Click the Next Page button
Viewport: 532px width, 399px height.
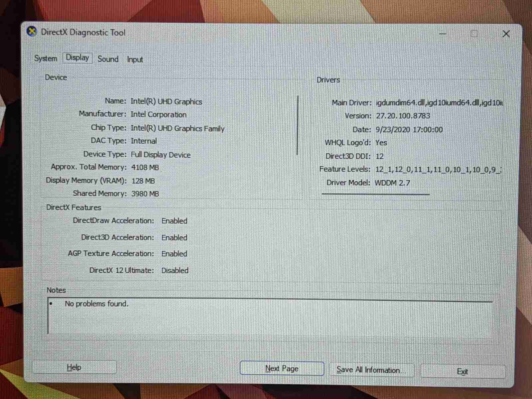pos(282,368)
